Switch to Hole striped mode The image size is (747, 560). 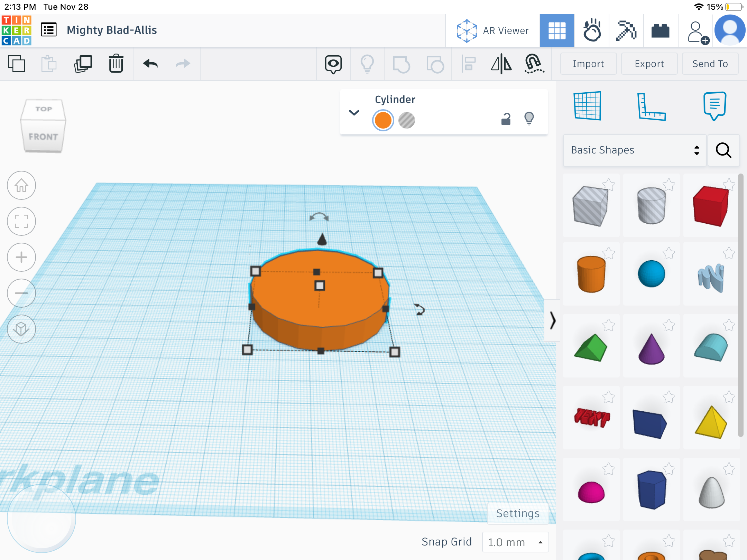(x=407, y=120)
